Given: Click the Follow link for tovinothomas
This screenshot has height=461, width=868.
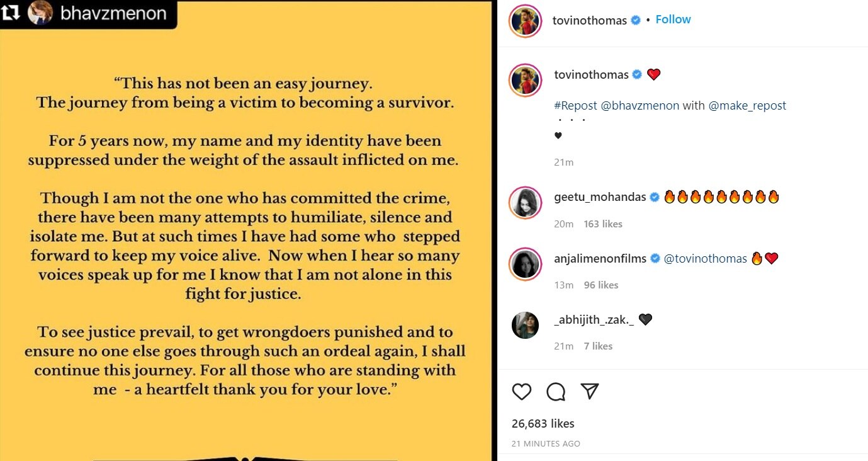Looking at the screenshot, I should click(x=673, y=19).
